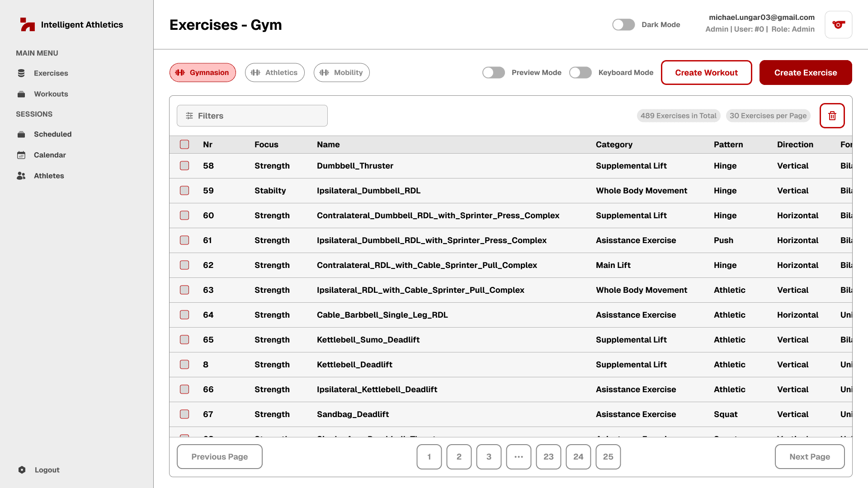868x488 pixels.
Task: Open the Calendar icon in sidebar
Action: [x=21, y=155]
